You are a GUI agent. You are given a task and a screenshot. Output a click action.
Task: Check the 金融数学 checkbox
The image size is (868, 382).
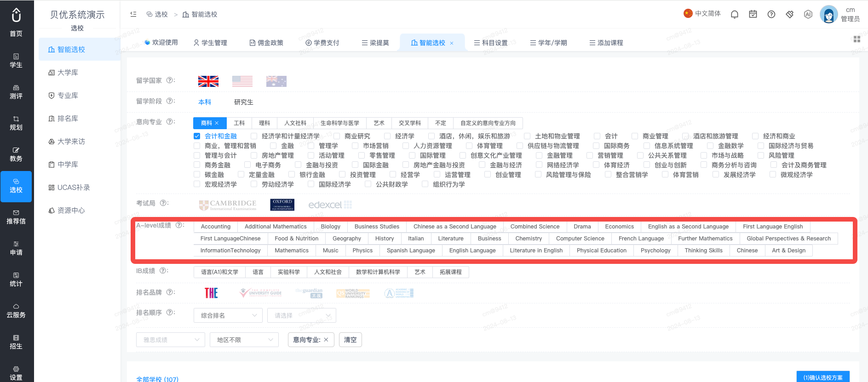tap(710, 146)
